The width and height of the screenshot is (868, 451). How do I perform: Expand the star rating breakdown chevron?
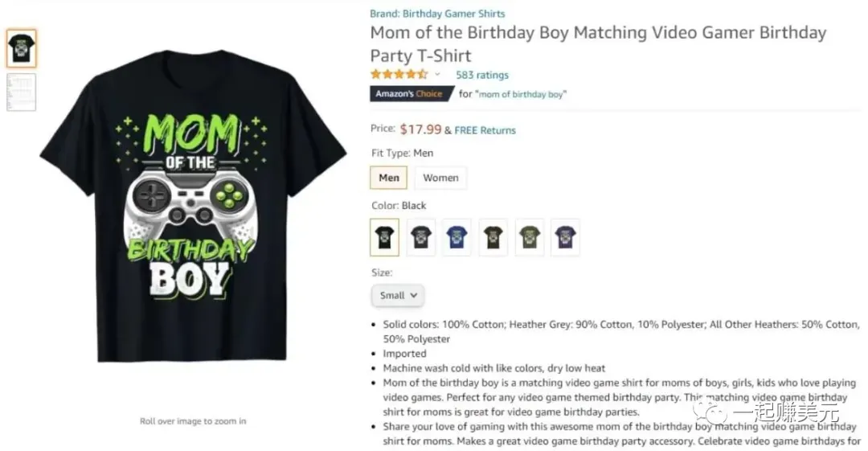click(437, 74)
